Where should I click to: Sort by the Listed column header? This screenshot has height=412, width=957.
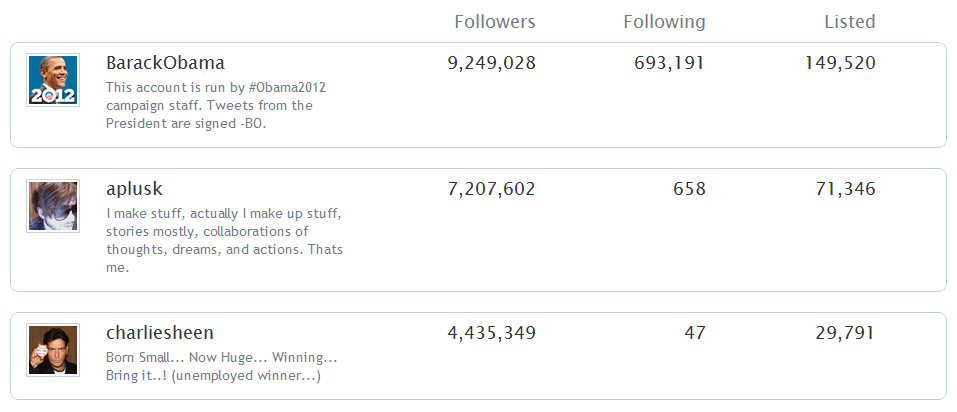pos(849,22)
